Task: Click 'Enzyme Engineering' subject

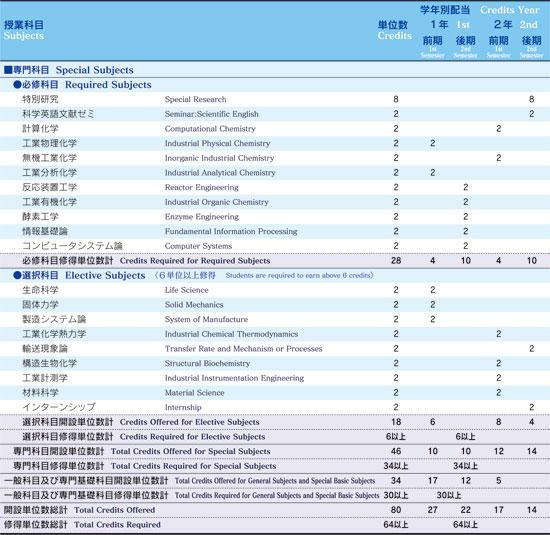Action: (202, 217)
